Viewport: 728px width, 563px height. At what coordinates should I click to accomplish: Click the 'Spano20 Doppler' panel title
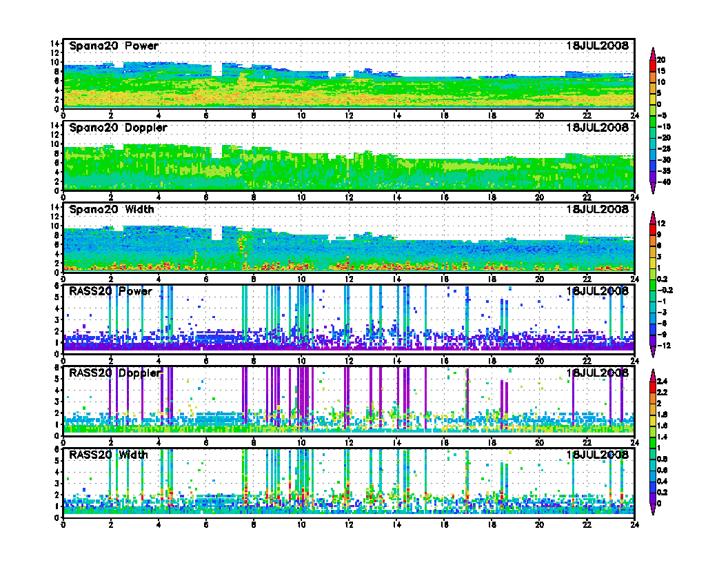click(x=118, y=128)
